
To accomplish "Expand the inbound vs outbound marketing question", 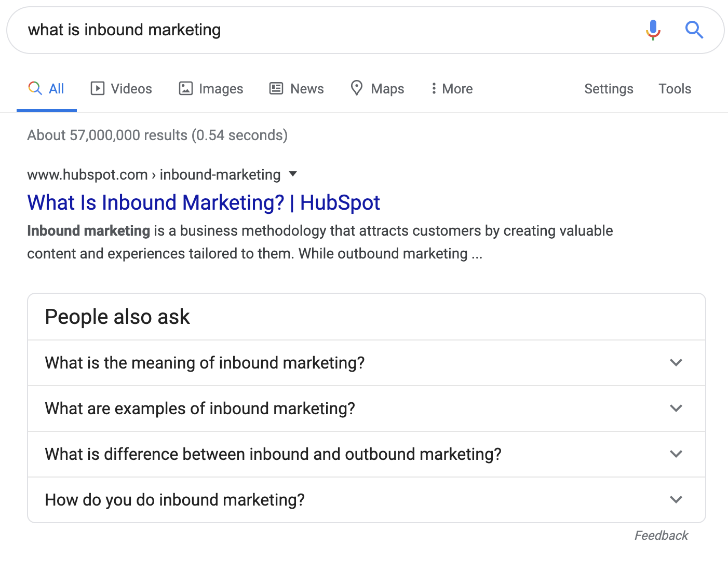I will [x=676, y=454].
